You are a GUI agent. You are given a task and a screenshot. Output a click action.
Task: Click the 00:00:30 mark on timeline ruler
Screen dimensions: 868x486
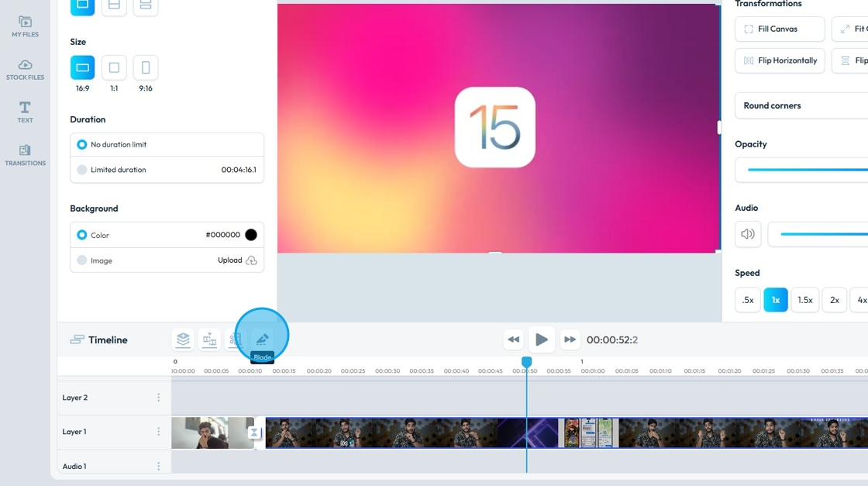point(387,371)
